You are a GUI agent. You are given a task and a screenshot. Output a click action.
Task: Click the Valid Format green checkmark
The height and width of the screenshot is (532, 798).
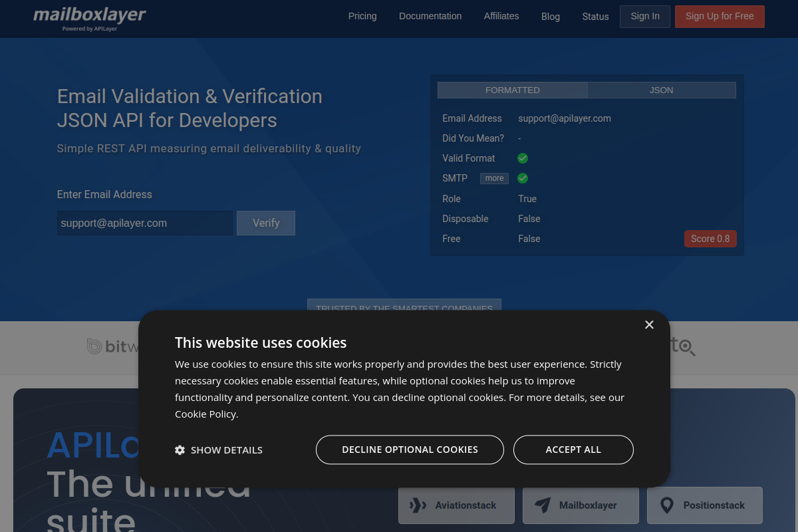523,158
